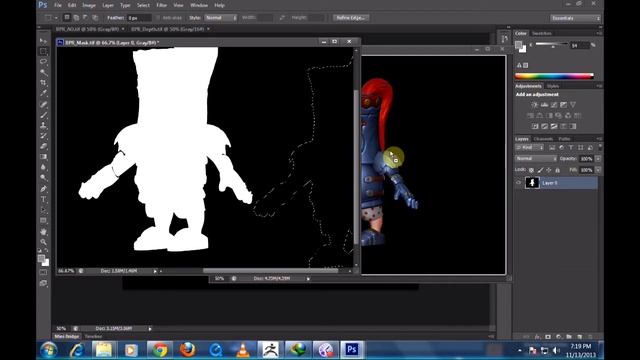
Task: Select the Rectangle shape tool
Action: coord(43,221)
